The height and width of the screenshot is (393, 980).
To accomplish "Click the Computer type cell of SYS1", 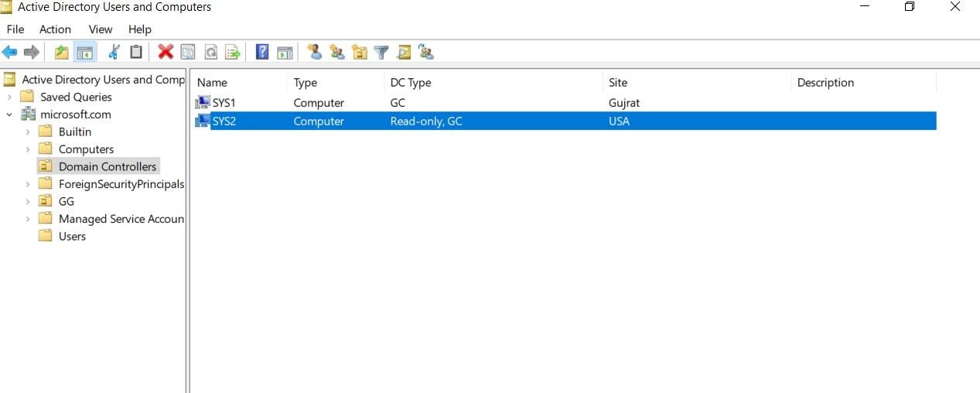I will (x=319, y=103).
